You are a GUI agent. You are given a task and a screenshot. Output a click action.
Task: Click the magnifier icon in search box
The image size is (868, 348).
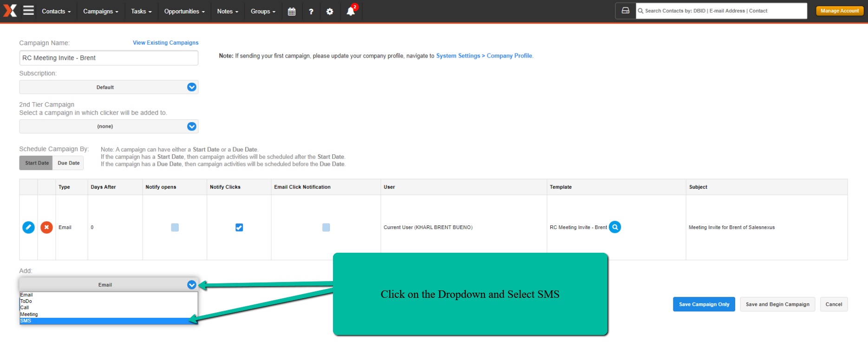pyautogui.click(x=640, y=11)
